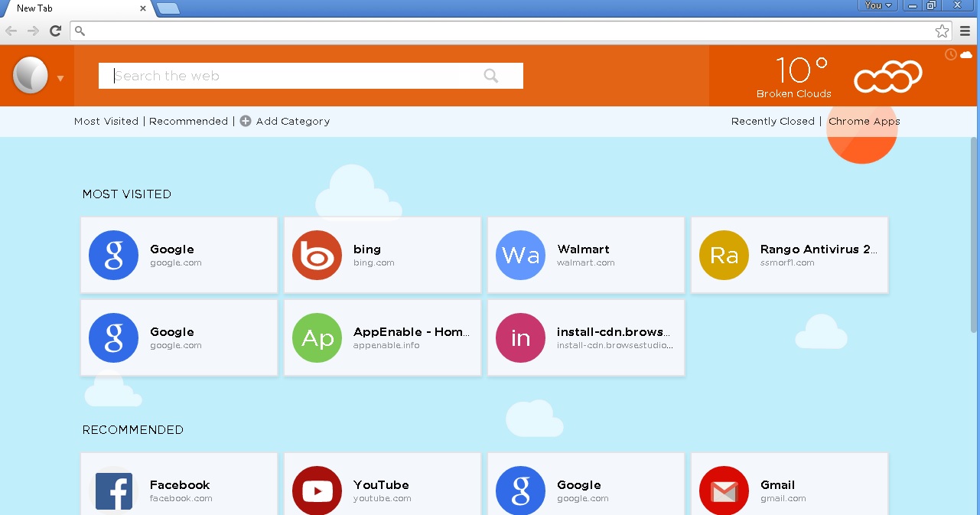The height and width of the screenshot is (515, 980).
Task: Click the ssmorf1.com text
Action: point(787,262)
